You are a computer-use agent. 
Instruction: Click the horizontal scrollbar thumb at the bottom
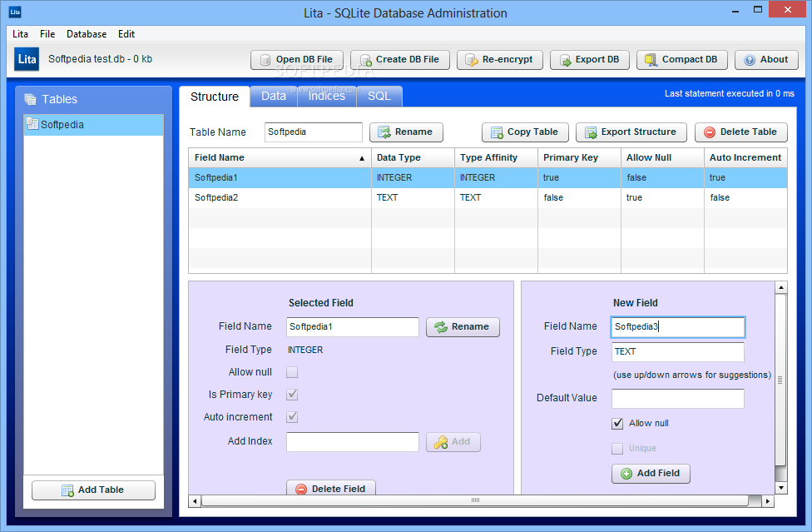click(x=475, y=500)
